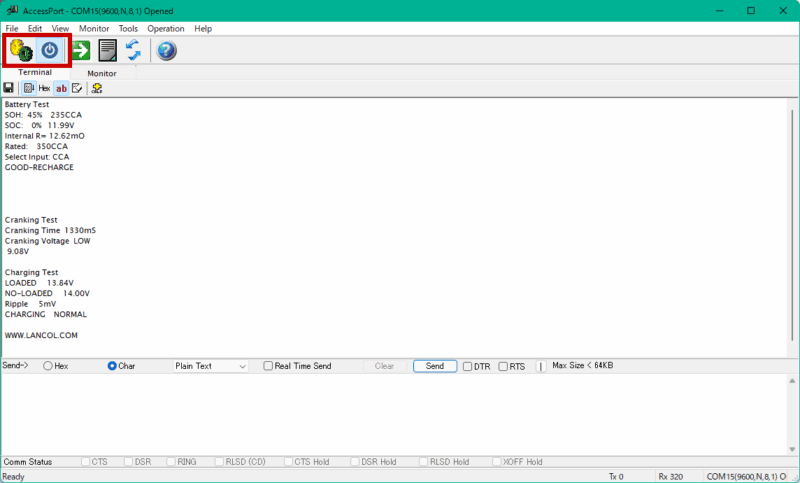Toggle the DTR checkbox
Screen dimensions: 800x483
coord(468,366)
